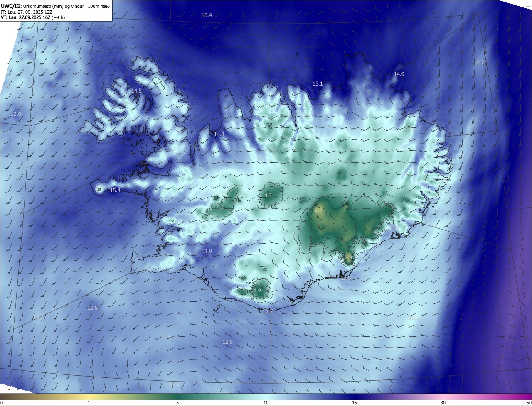Click the 50 tick on the color scale
This screenshot has height=406, width=532.
tap(529, 403)
